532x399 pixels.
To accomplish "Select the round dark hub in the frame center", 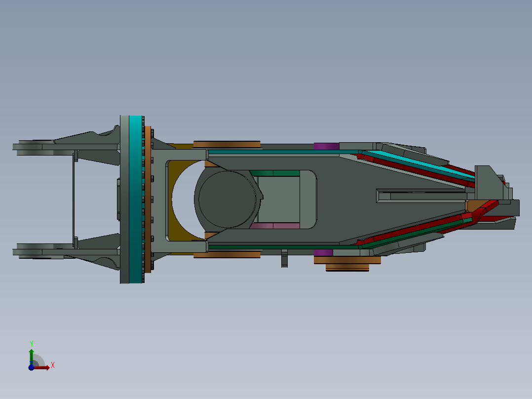I will 227,199.
